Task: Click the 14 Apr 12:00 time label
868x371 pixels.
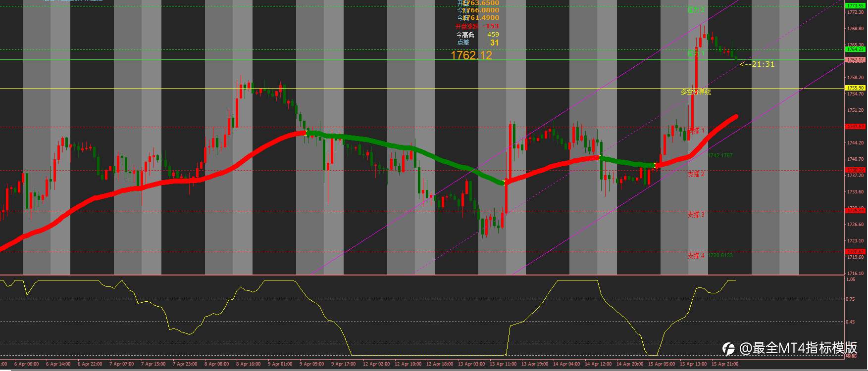Action: 599,364
